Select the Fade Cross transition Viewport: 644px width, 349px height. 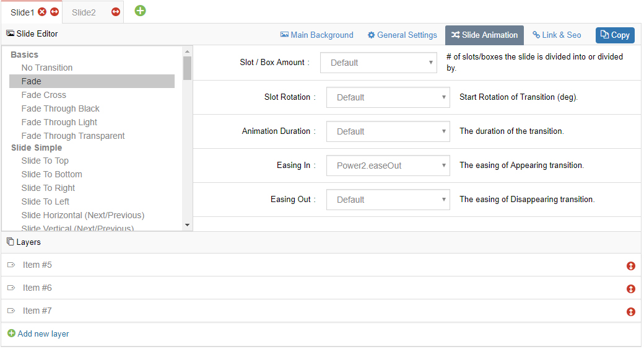coord(43,95)
